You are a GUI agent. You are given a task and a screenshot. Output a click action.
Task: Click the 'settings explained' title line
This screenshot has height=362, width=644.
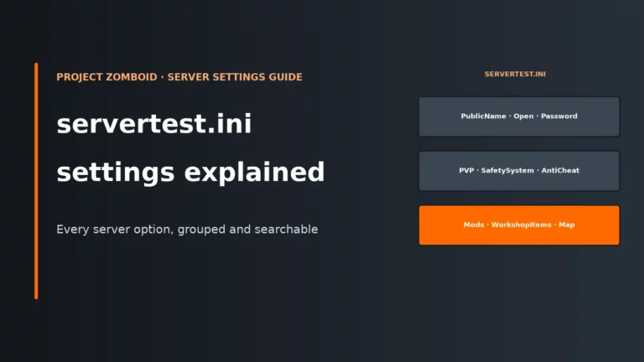pyautogui.click(x=190, y=173)
